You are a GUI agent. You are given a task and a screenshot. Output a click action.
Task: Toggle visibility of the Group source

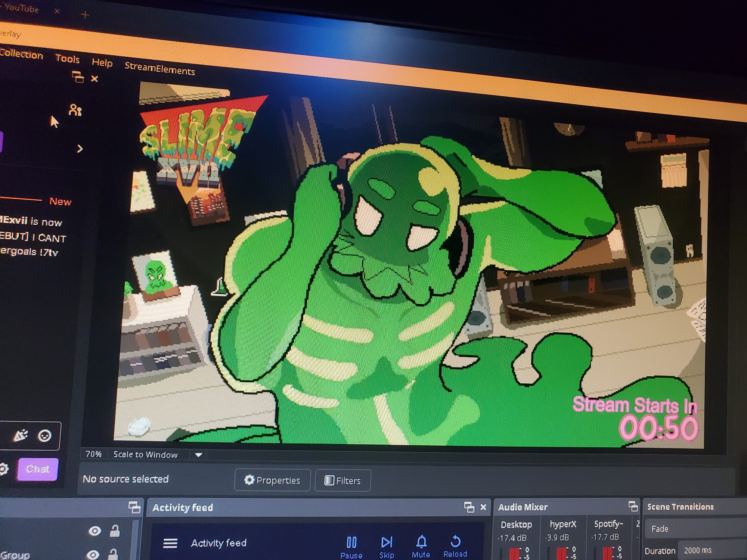pyautogui.click(x=93, y=554)
